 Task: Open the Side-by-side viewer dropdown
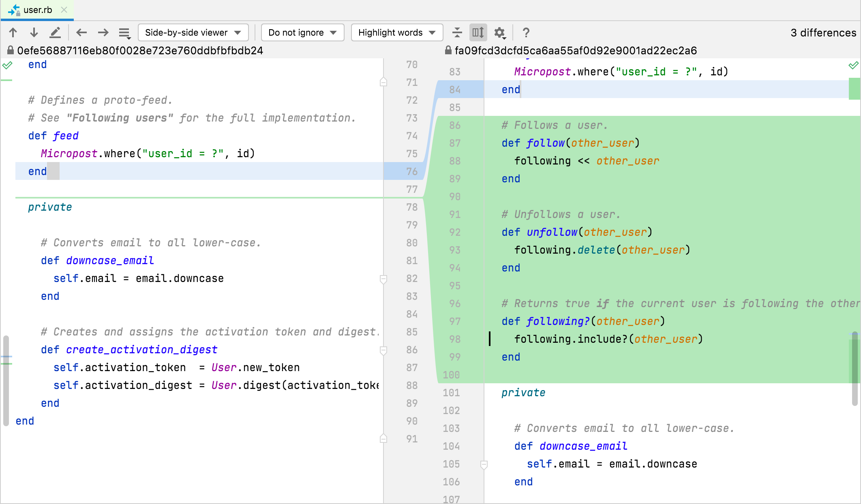193,32
